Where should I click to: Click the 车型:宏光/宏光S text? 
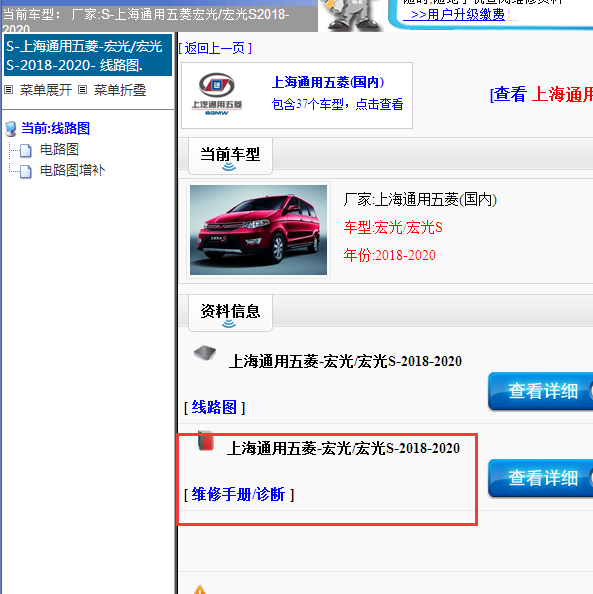click(393, 228)
